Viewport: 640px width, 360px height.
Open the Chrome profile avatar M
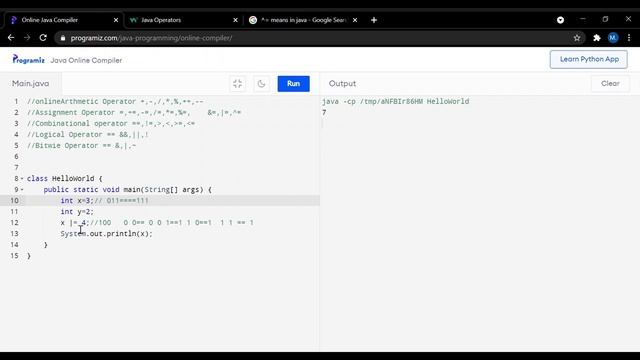pyautogui.click(x=613, y=38)
